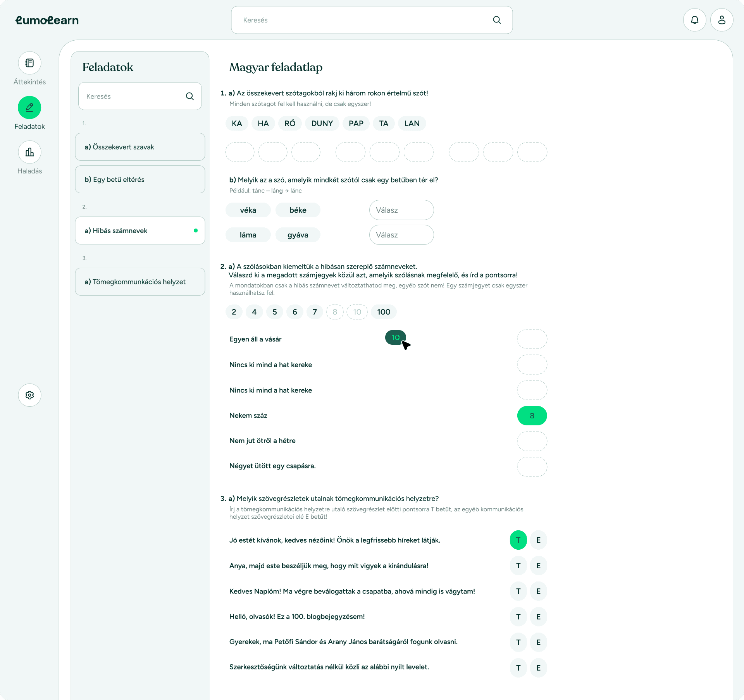This screenshot has height=700, width=744.
Task: Select T for the Anya sentence
Action: pyautogui.click(x=518, y=566)
